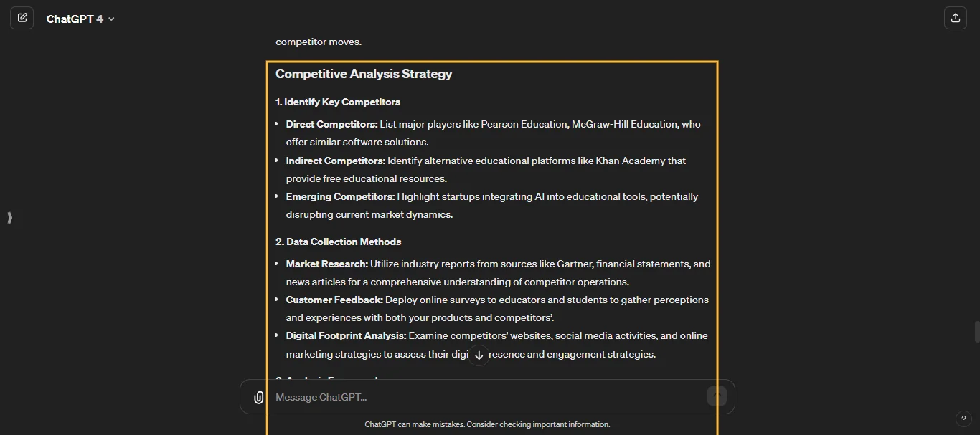This screenshot has height=435, width=980.
Task: Click the heading '1. Identify Key Competitors'
Action: pyautogui.click(x=338, y=102)
